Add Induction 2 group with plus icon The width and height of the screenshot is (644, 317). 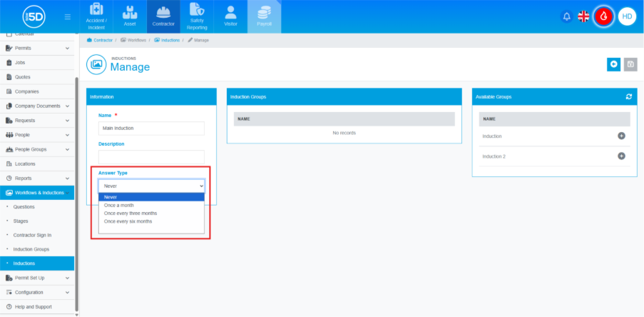coord(621,156)
